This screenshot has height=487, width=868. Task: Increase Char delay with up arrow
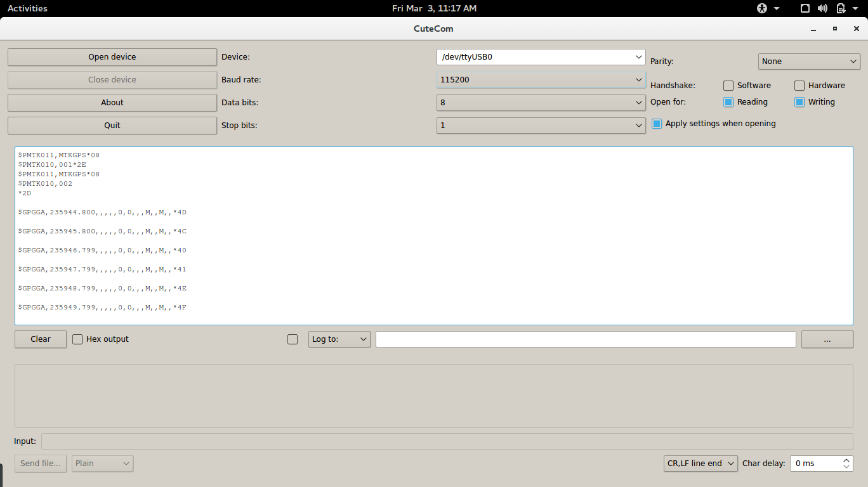coord(846,460)
